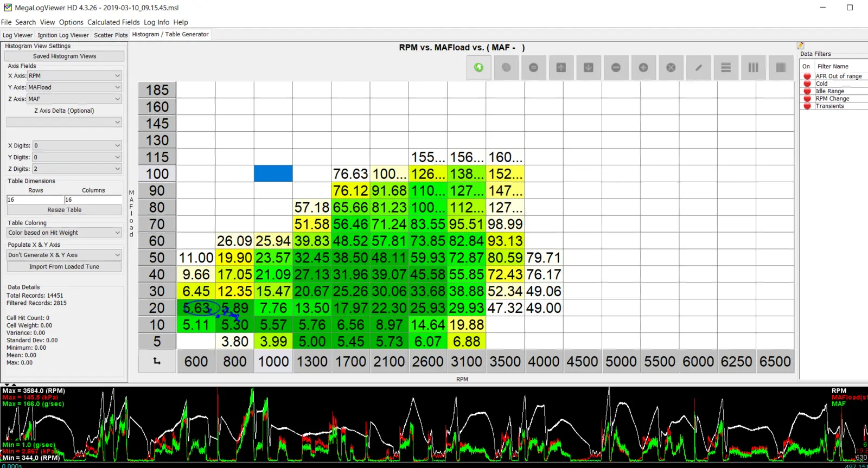Switch to the Log Viewer tab
Image resolution: width=868 pixels, height=468 pixels.
17,35
